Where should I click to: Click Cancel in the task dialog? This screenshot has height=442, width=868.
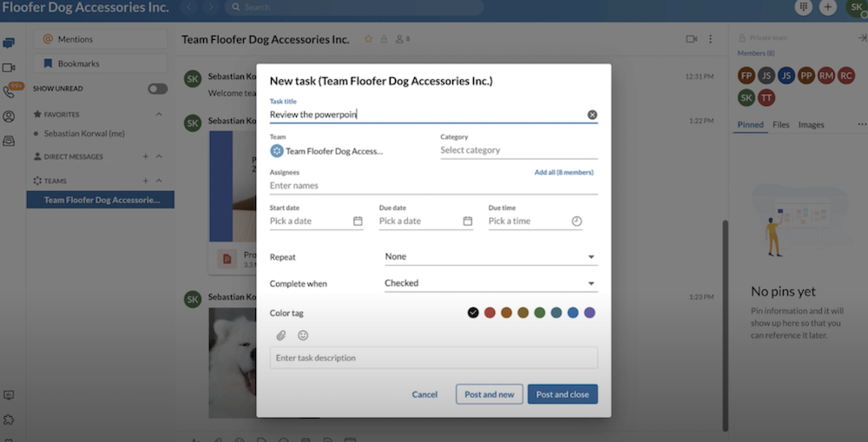pyautogui.click(x=424, y=394)
